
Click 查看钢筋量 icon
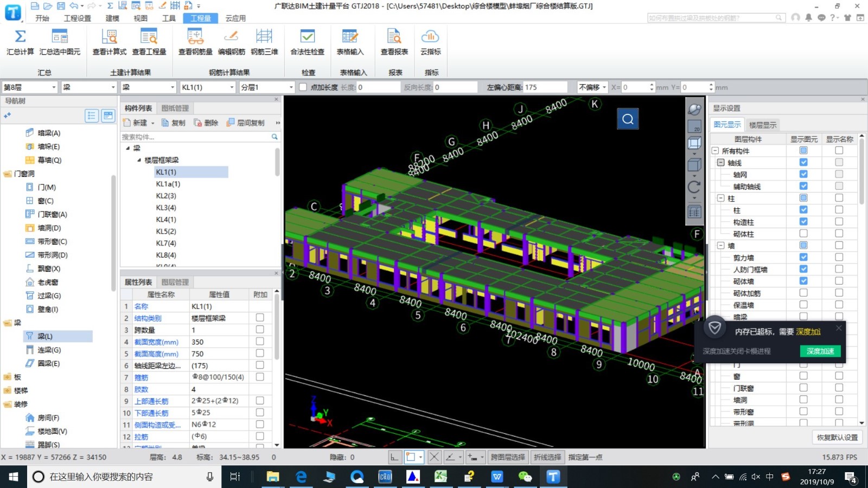195,42
